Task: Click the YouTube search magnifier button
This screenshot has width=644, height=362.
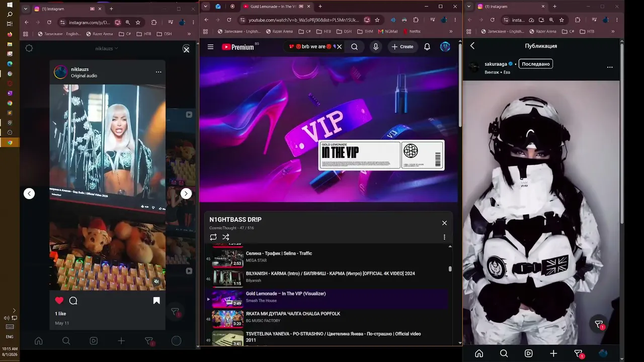Action: [355, 47]
